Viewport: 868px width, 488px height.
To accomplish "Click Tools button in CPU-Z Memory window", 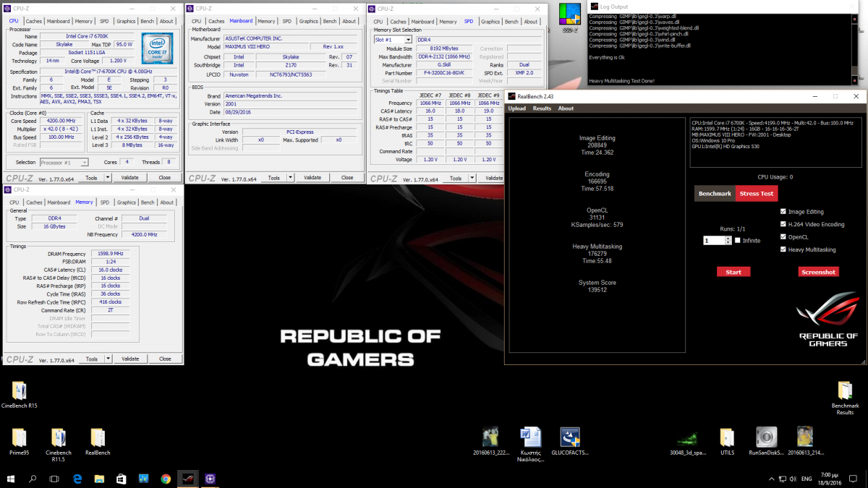I will pyautogui.click(x=92, y=359).
